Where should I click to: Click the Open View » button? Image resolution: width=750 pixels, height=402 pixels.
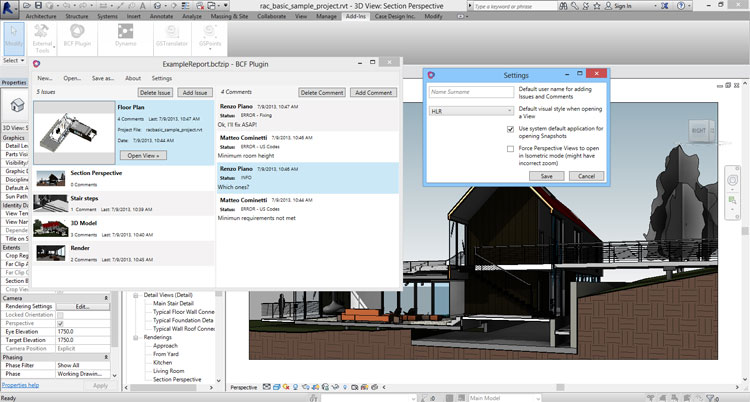pos(143,155)
